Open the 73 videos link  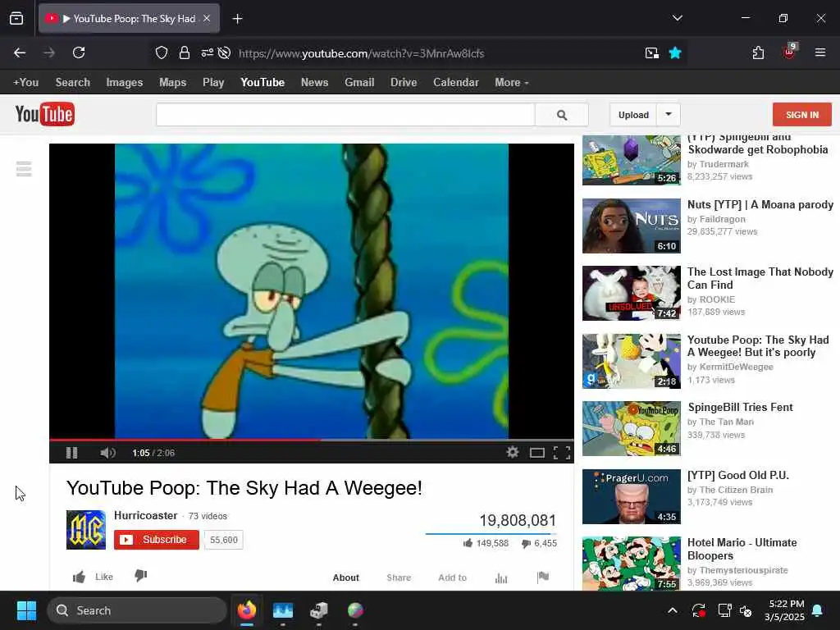click(x=208, y=516)
